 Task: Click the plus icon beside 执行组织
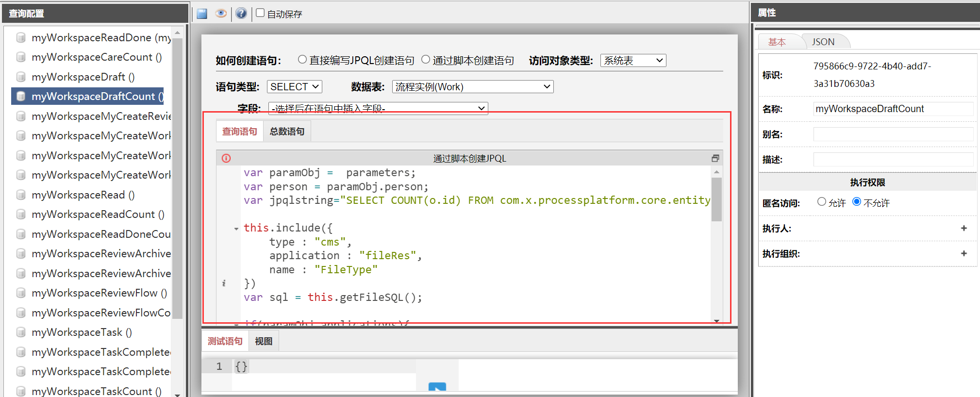point(963,253)
